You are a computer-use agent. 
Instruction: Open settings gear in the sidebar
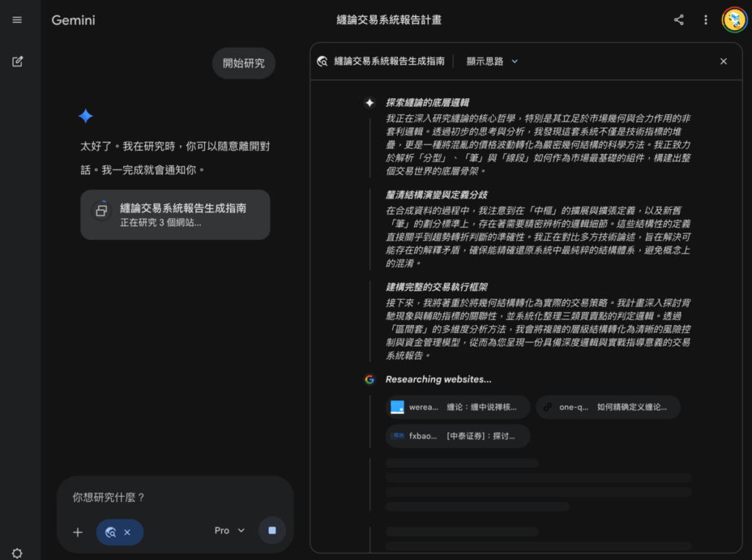tap(18, 553)
